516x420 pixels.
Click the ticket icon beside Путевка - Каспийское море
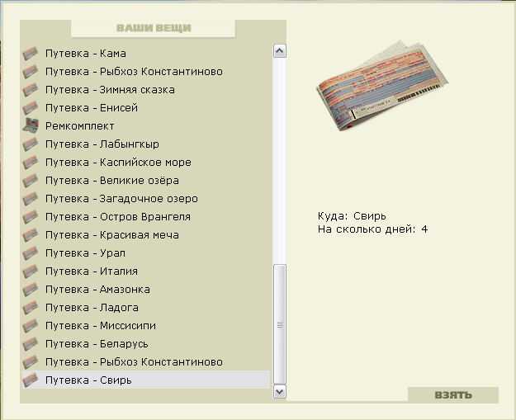pyautogui.click(x=31, y=163)
